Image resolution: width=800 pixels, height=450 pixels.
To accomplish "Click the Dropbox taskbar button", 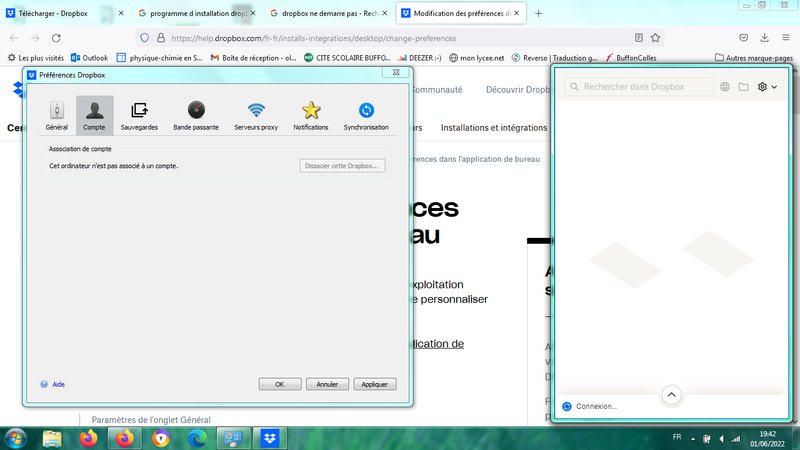I will 270,438.
